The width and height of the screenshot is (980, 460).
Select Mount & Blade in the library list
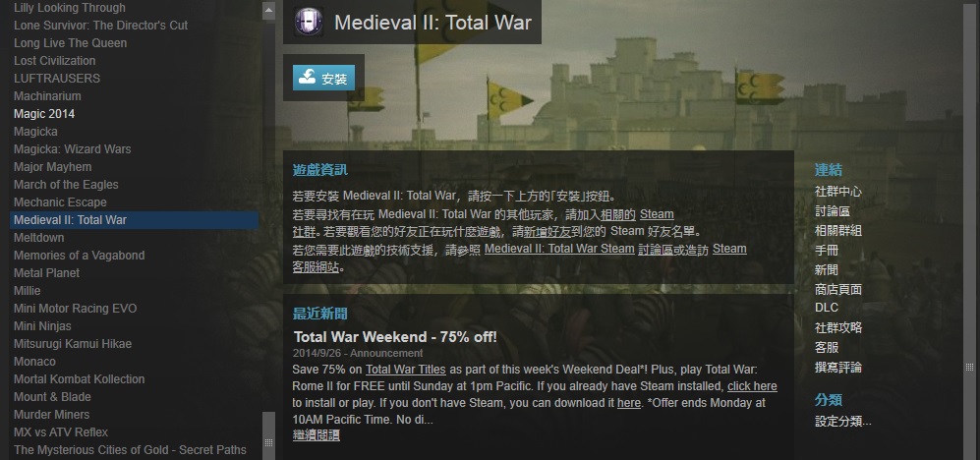pyautogui.click(x=52, y=397)
